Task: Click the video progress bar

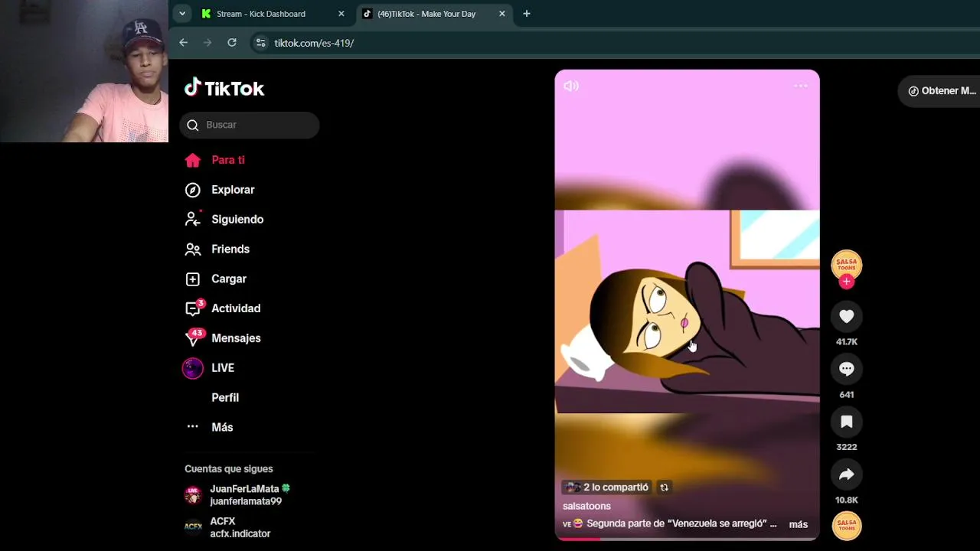Action: tap(687, 538)
